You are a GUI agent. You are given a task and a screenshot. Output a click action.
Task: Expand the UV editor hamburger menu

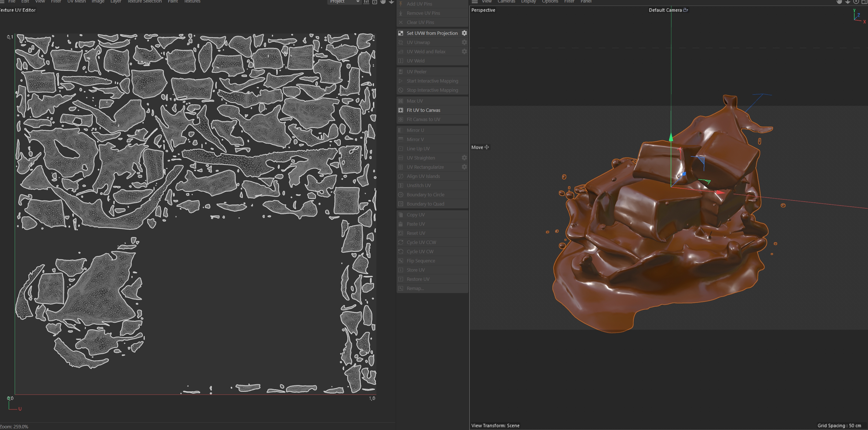point(2,2)
